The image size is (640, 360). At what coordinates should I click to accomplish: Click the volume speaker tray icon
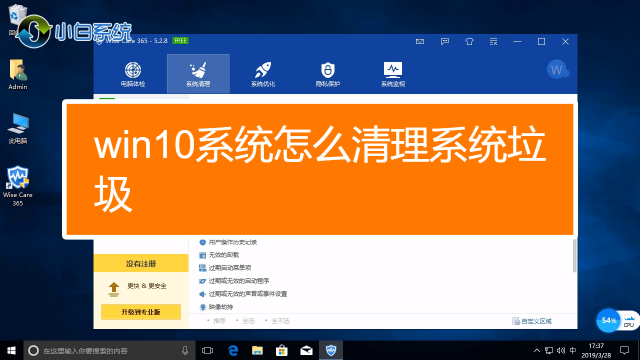coord(561,351)
